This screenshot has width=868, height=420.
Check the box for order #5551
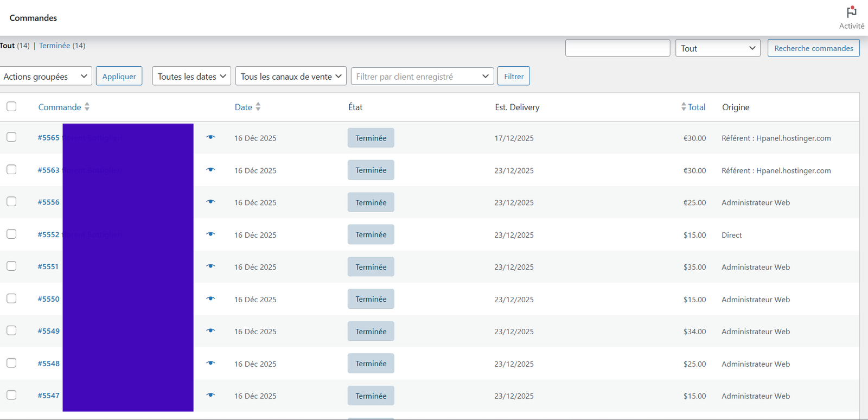[11, 266]
